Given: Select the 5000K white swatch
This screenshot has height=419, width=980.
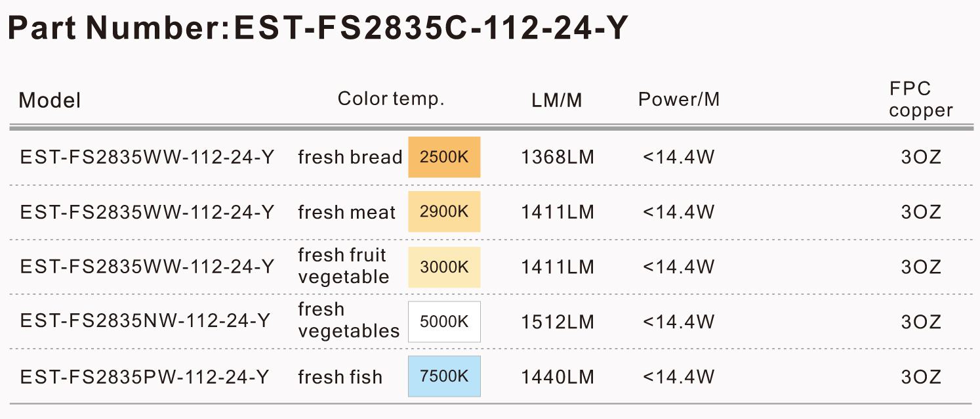Looking at the screenshot, I should point(444,322).
